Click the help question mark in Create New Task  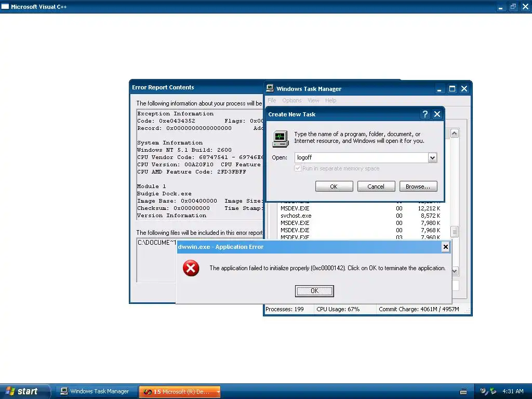[425, 114]
